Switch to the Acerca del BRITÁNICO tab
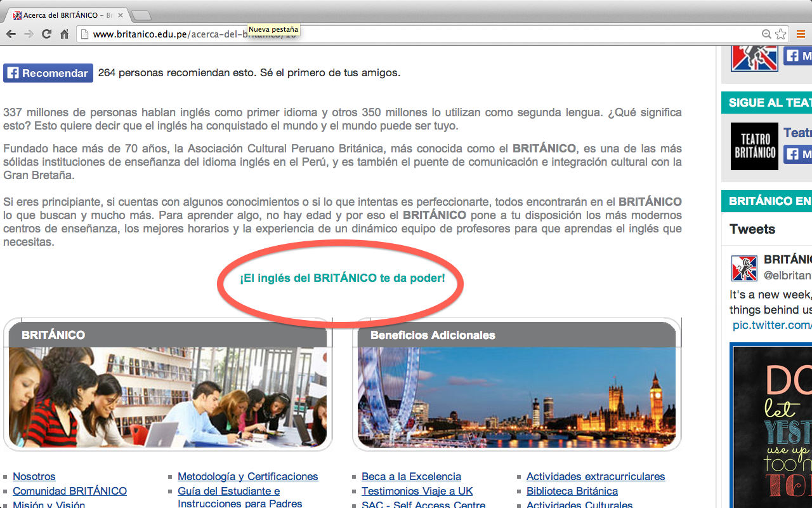This screenshot has width=812, height=508. pos(67,15)
